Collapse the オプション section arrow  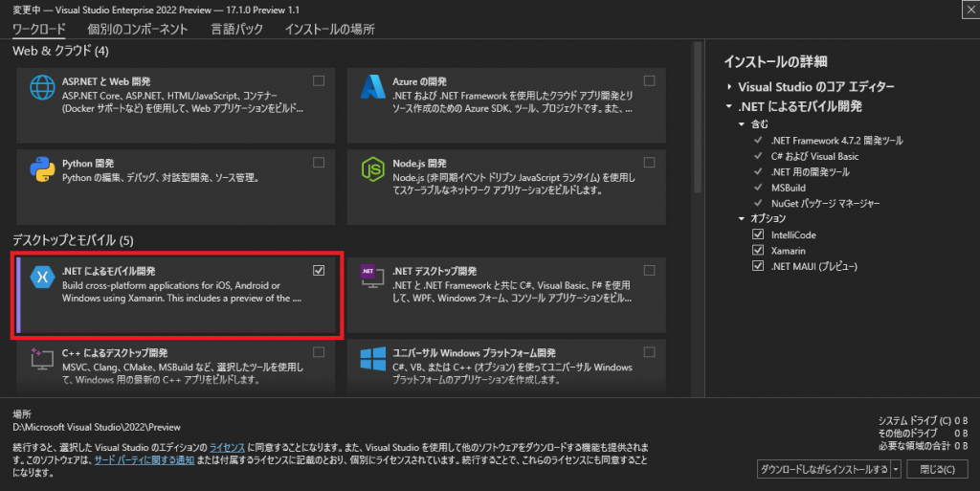(742, 218)
